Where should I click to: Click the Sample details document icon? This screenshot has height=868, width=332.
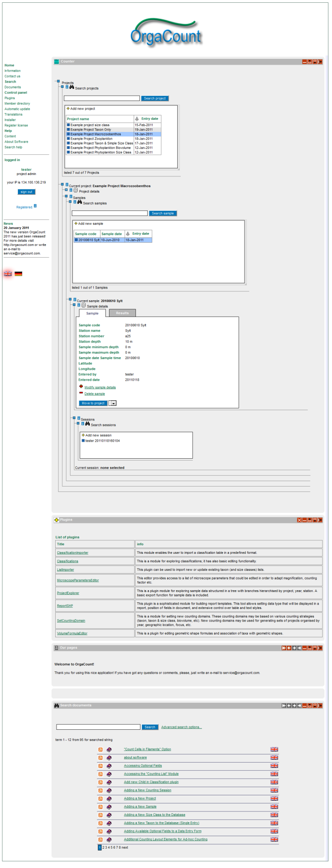83,305
